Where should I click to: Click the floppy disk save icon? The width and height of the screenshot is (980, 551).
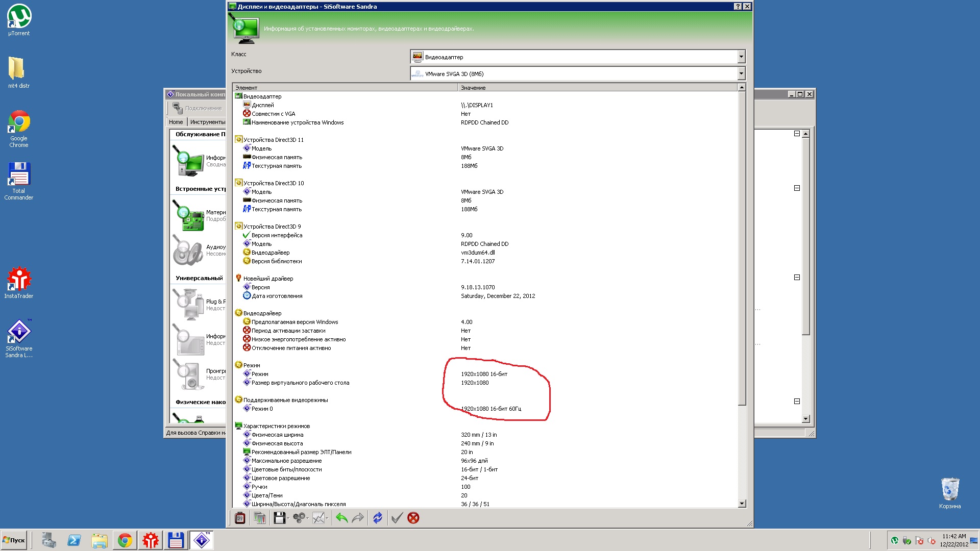(x=279, y=518)
